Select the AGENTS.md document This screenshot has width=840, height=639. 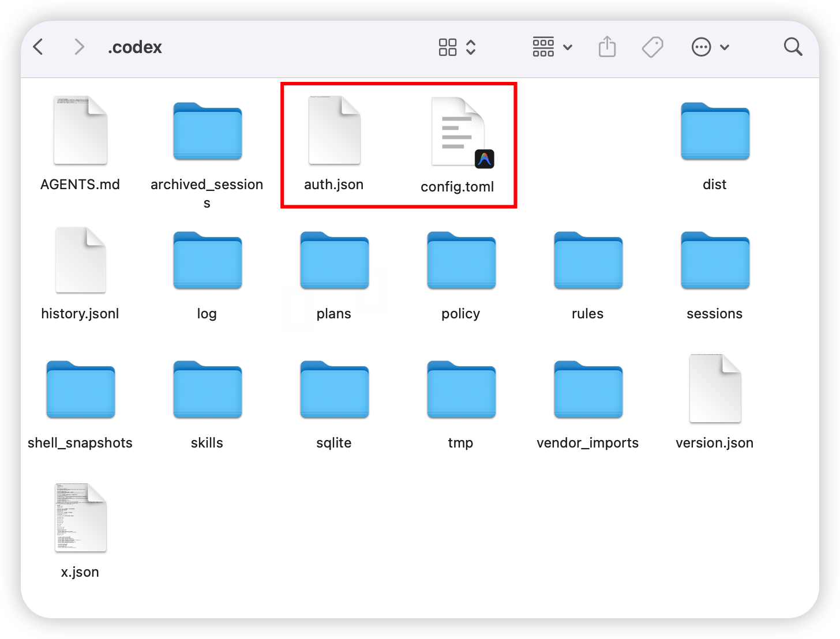point(80,130)
